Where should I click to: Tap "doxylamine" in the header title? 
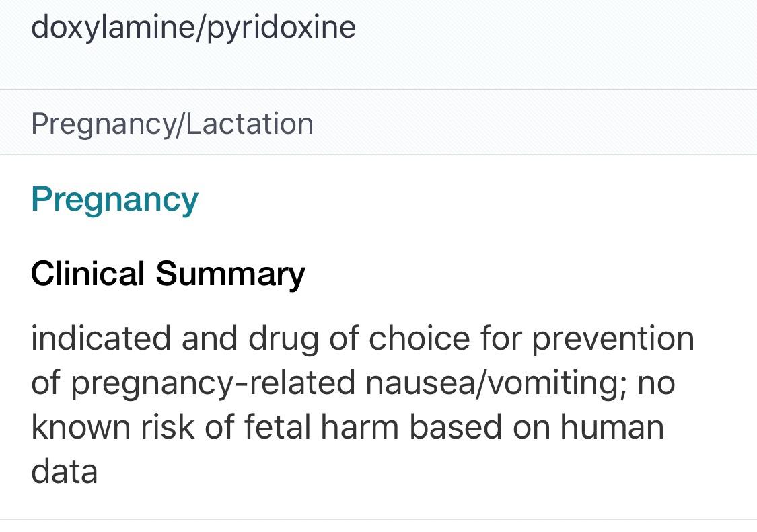point(113,28)
